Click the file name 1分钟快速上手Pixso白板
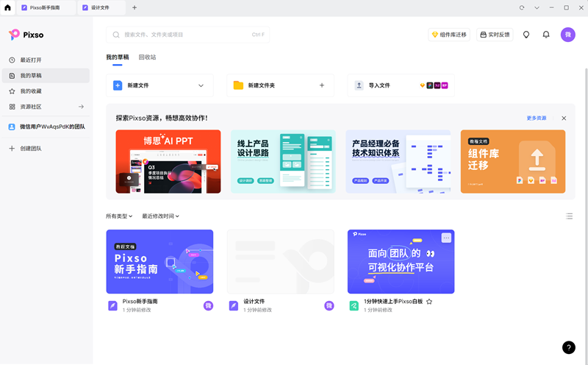Screen dimensions: 588x365 [393, 302]
